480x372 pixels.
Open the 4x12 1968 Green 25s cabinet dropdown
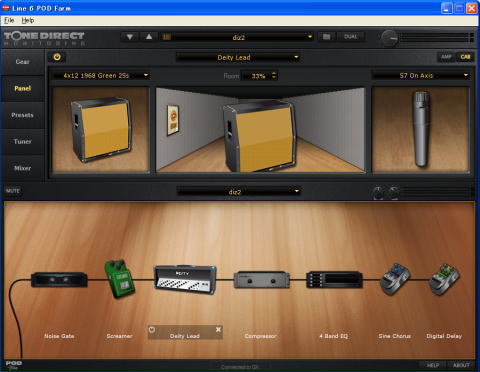click(101, 75)
